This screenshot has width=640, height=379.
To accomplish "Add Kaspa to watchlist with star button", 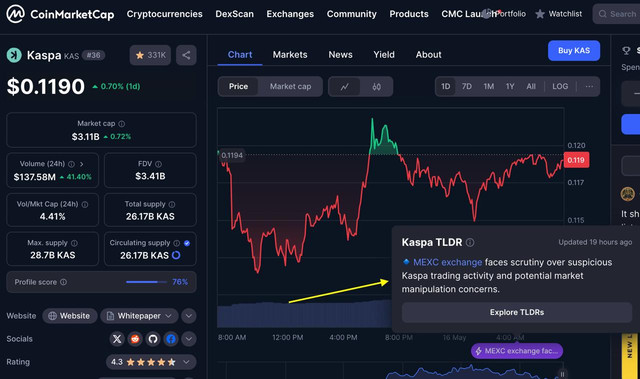I will (x=150, y=55).
